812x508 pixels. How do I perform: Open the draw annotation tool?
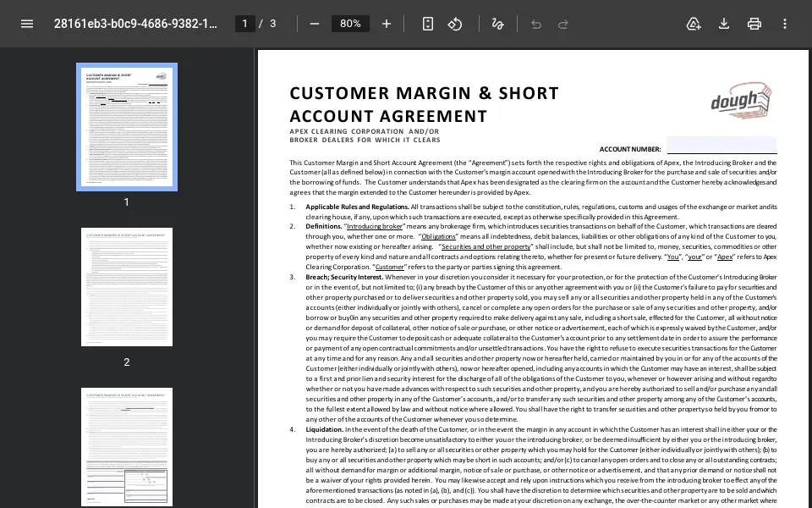pyautogui.click(x=497, y=24)
